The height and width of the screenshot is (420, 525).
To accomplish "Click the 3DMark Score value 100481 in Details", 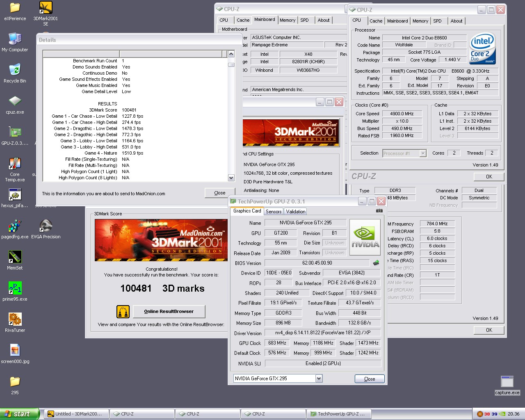I will tap(129, 110).
